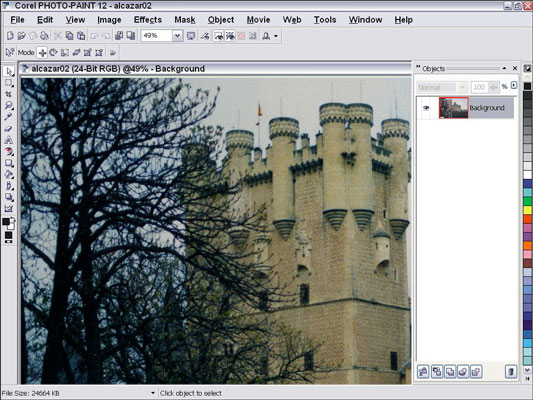This screenshot has width=533, height=400.
Task: Choose the Text tool
Action: 9,140
